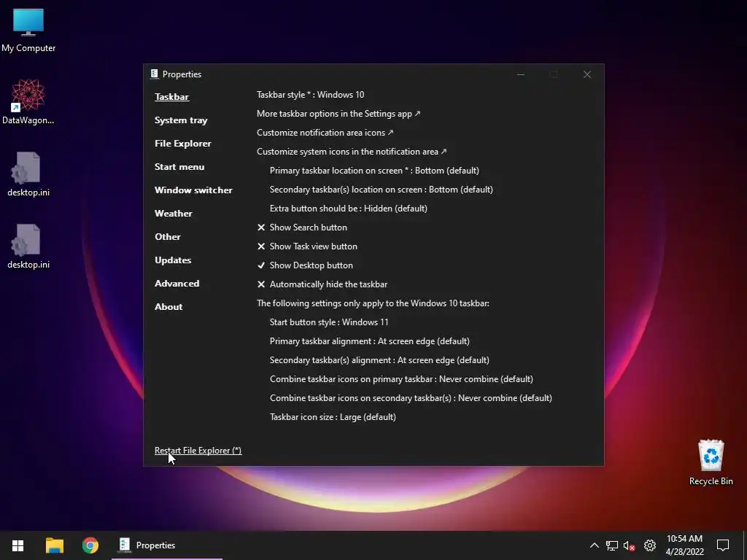Open More taskbar options in Settings app
Image resolution: width=747 pixels, height=560 pixels.
point(338,114)
